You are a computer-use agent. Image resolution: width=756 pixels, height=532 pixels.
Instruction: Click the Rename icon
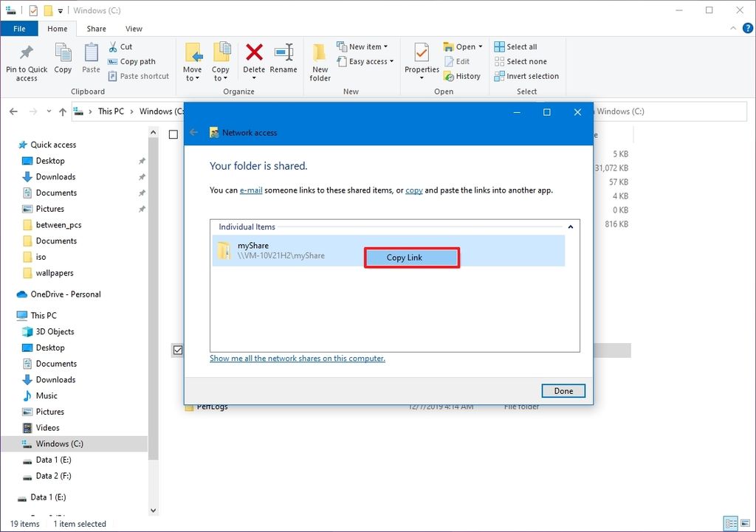(x=283, y=61)
